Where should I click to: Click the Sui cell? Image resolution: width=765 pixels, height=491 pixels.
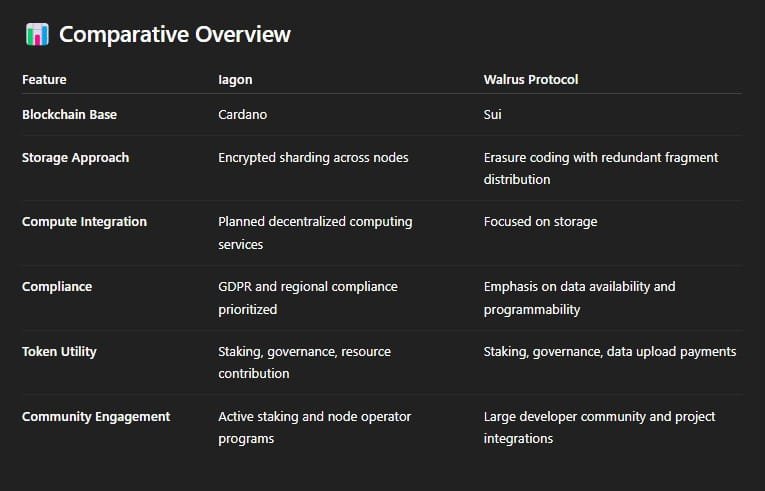(x=492, y=115)
